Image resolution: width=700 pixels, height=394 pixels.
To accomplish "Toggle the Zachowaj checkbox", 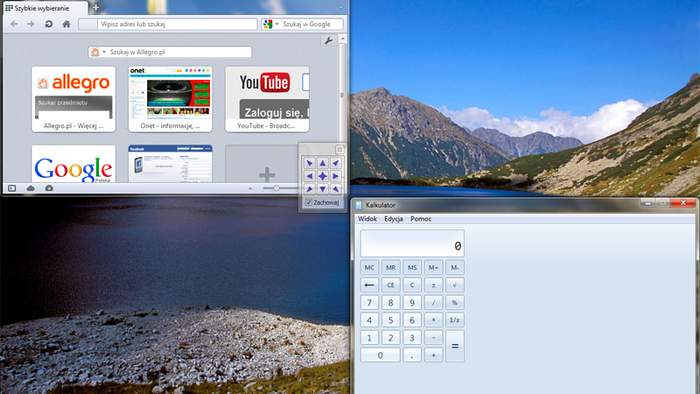I will pyautogui.click(x=308, y=203).
